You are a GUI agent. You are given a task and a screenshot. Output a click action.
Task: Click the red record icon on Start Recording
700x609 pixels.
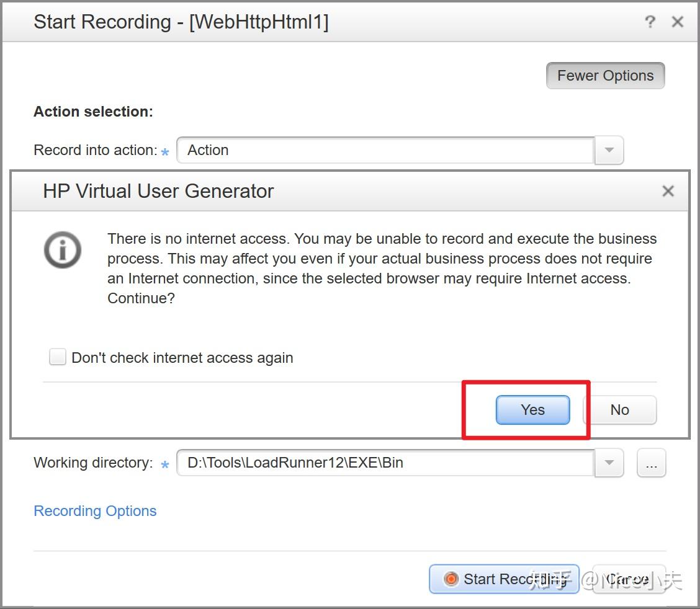pyautogui.click(x=451, y=579)
